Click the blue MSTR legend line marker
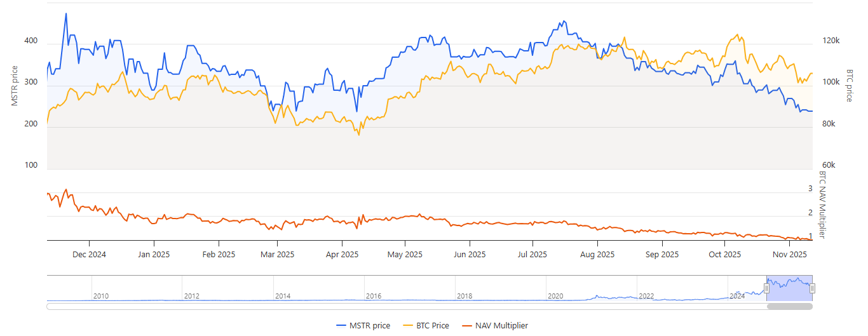This screenshot has height=336, width=868. 341,326
